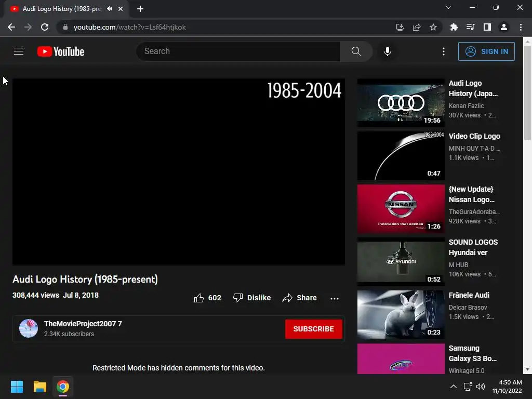Mute the tab via speaker icon
532x399 pixels.
(x=109, y=9)
